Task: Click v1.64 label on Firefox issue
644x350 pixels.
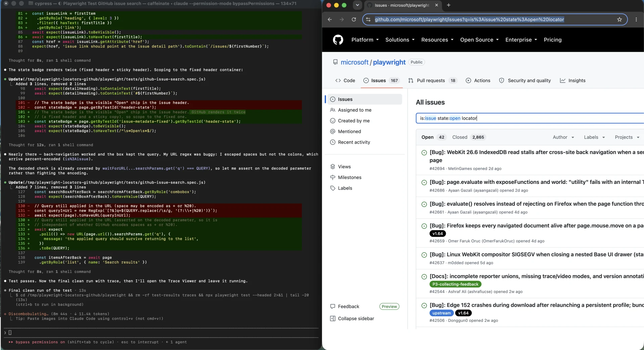Action: point(437,234)
